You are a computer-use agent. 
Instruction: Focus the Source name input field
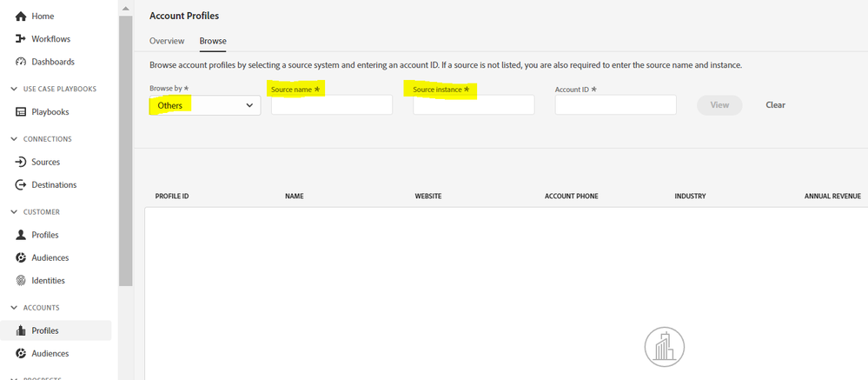(332, 104)
